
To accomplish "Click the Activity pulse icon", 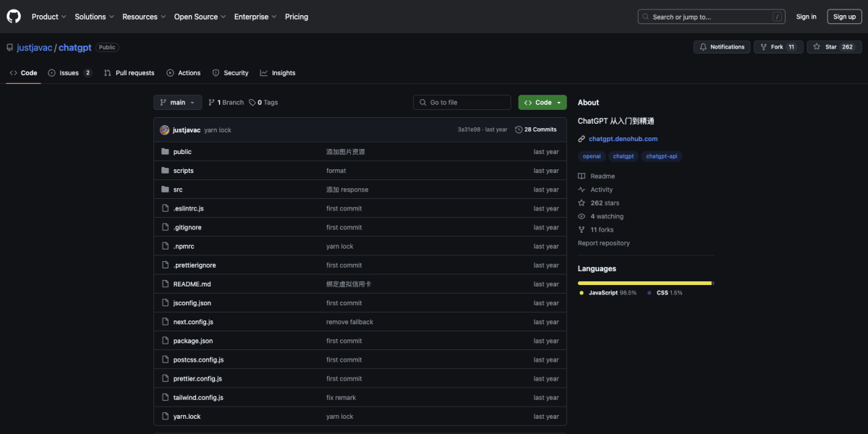I will pos(582,190).
